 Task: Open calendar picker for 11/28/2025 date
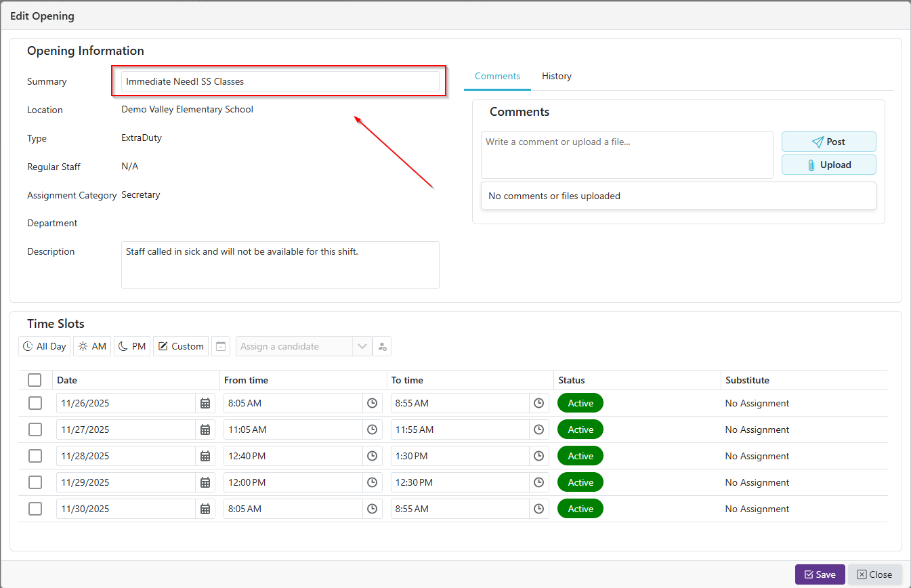(x=205, y=456)
